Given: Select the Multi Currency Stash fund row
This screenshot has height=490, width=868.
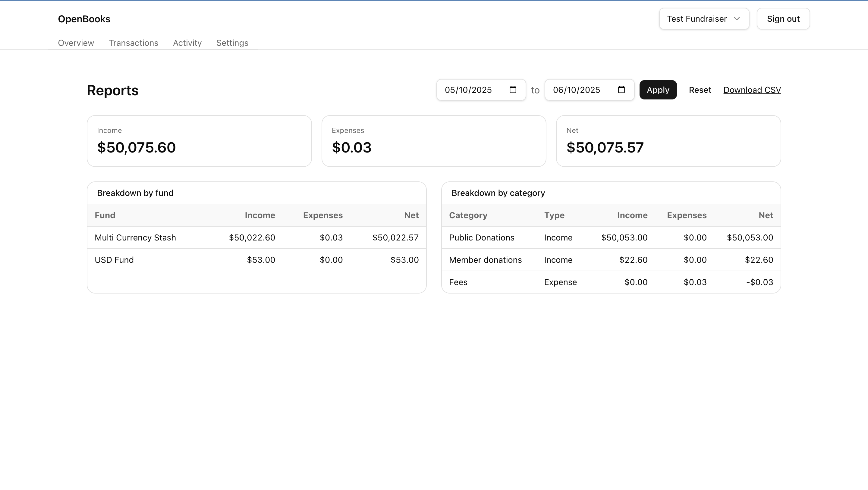Looking at the screenshot, I should 135,237.
